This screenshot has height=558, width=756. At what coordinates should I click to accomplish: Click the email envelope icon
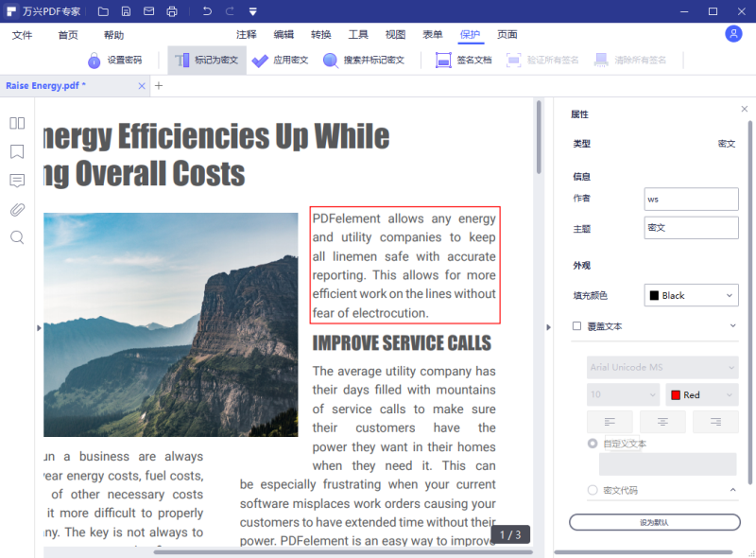(149, 11)
